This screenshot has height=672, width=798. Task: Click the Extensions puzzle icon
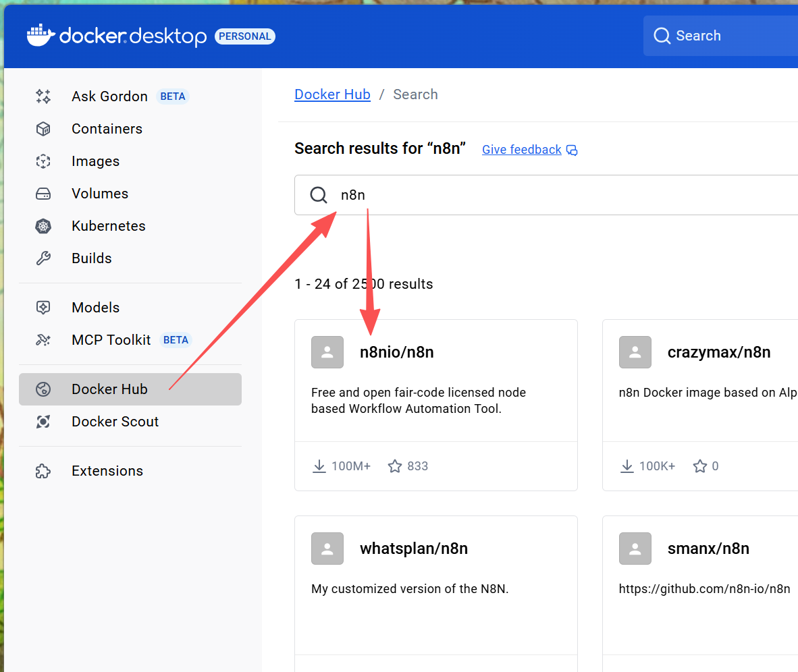43,471
